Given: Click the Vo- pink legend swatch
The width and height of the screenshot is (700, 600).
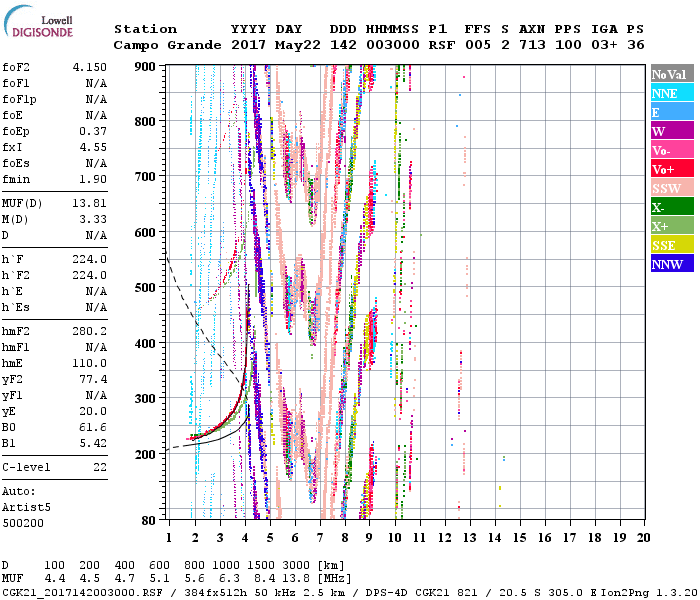Looking at the screenshot, I should 672,150.
